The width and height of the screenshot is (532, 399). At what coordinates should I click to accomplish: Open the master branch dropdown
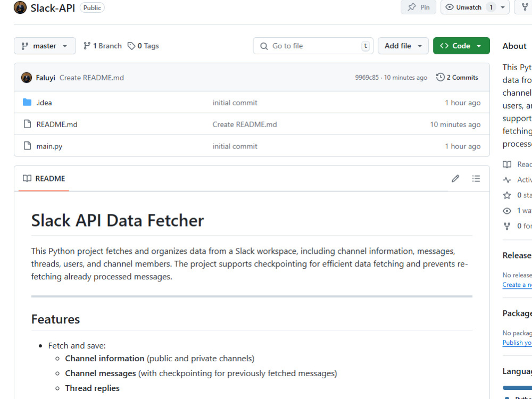pos(45,46)
